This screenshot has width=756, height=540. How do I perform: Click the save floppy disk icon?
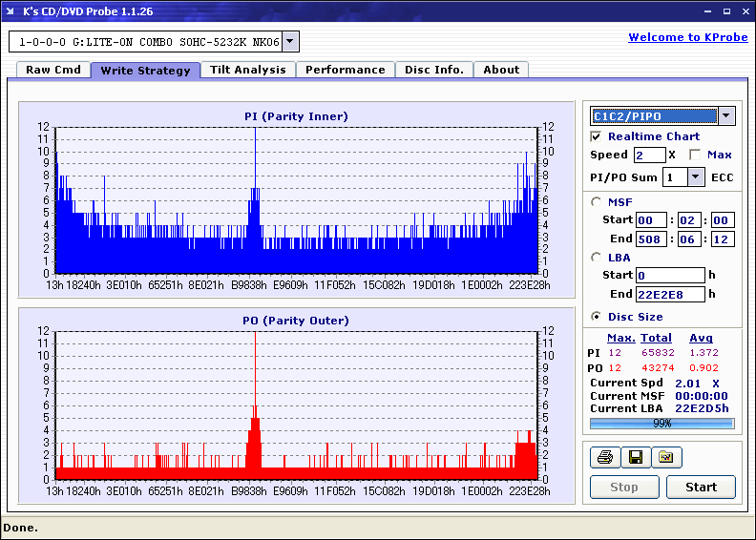[635, 458]
